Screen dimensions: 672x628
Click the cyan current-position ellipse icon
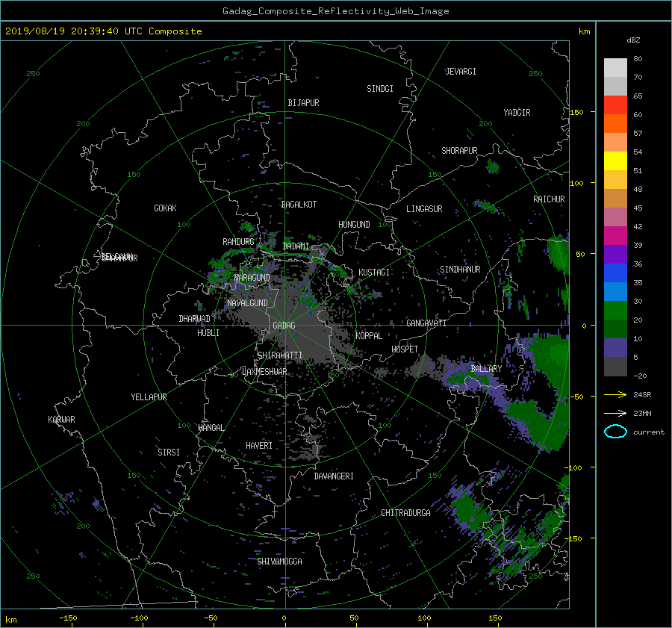pyautogui.click(x=615, y=432)
